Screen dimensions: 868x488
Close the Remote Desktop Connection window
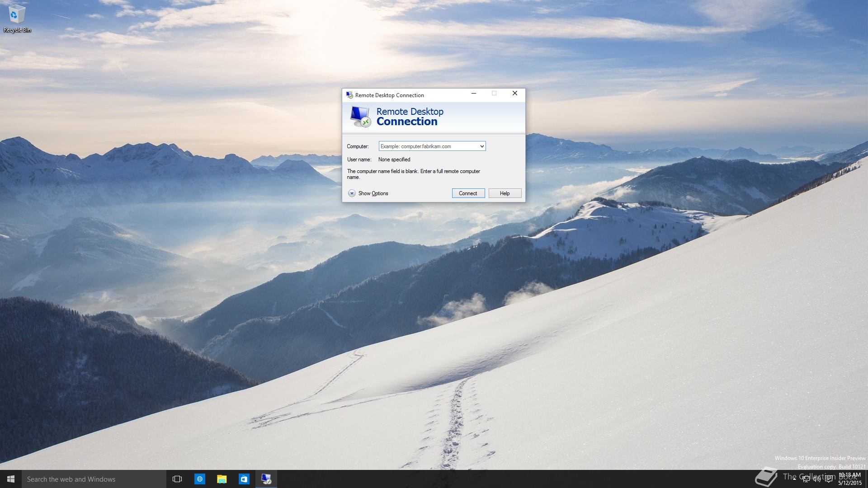[x=514, y=94]
